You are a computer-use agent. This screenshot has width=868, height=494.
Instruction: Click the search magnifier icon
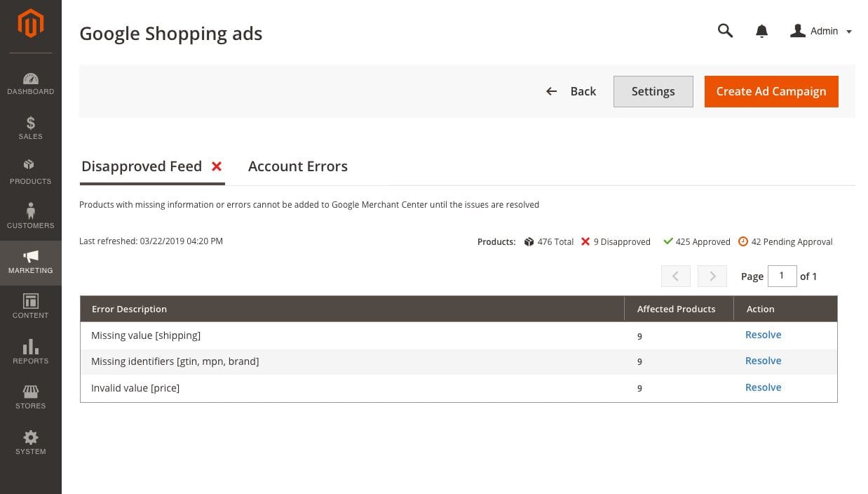coord(725,31)
